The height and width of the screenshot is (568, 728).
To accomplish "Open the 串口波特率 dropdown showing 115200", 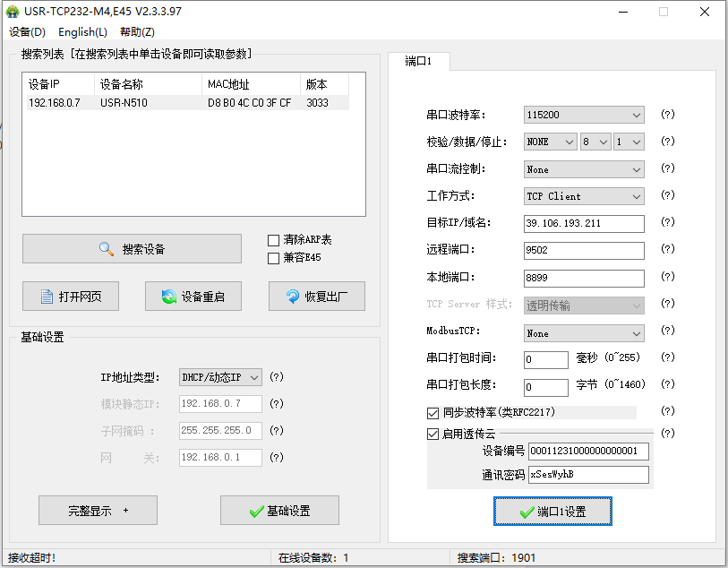I will [x=583, y=114].
